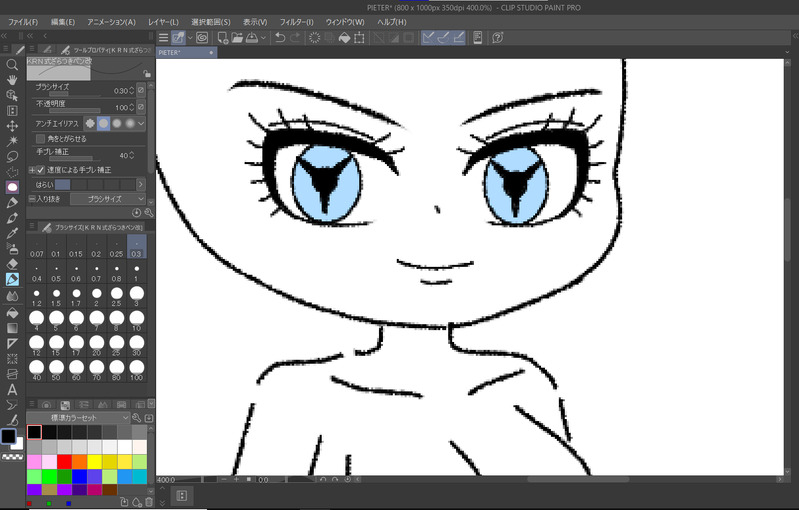This screenshot has width=799, height=510.
Task: Click the Clear selection dotted-circle icon
Action: click(314, 38)
